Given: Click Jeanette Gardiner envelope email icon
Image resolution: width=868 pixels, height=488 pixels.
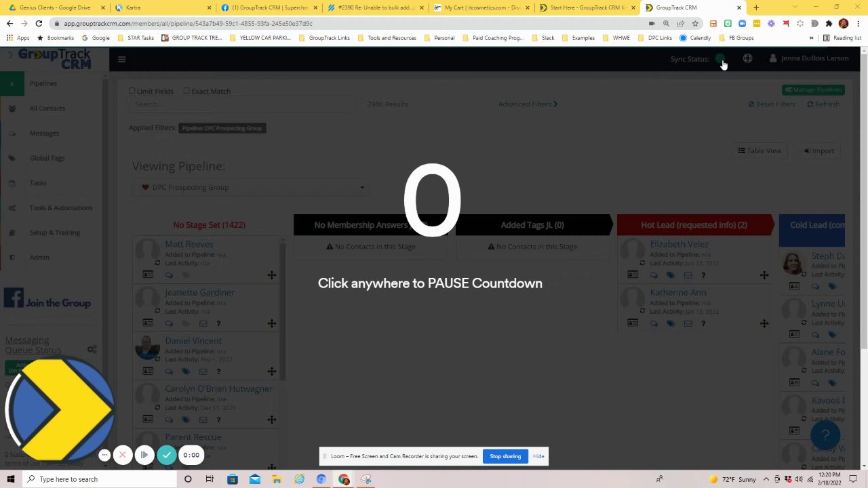Looking at the screenshot, I should point(203,323).
